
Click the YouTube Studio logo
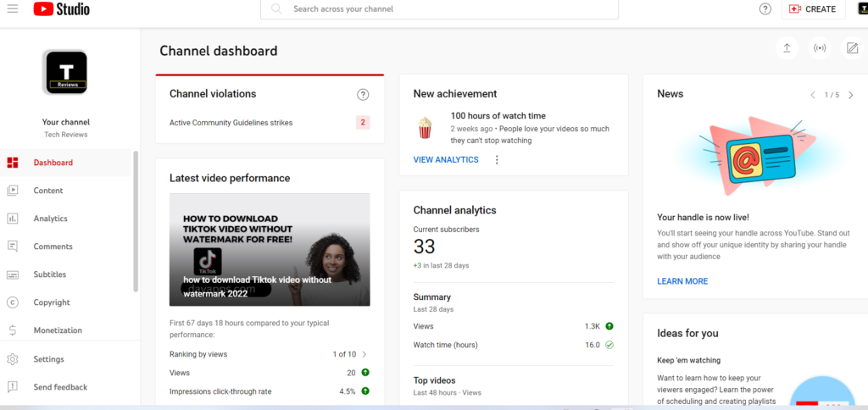(x=61, y=8)
